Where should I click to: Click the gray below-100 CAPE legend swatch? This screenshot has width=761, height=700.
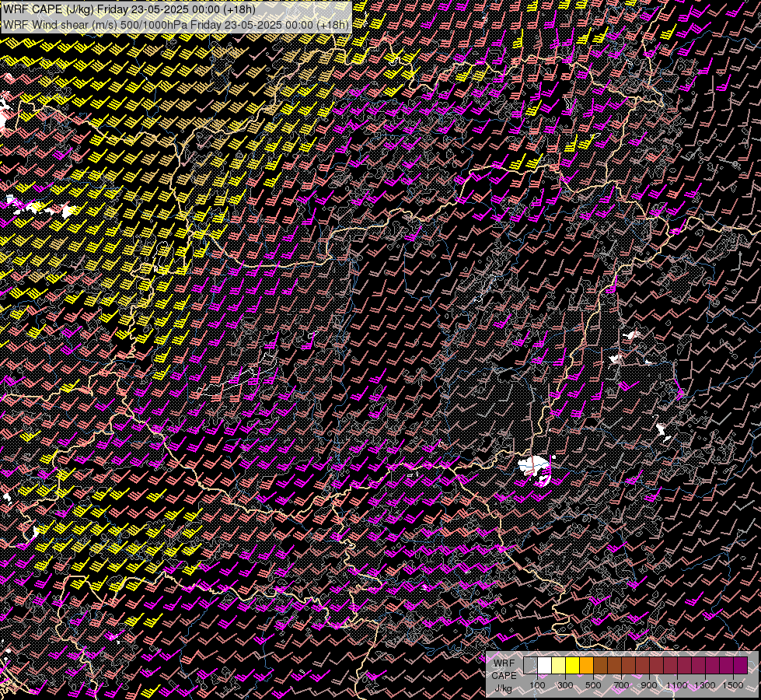click(530, 665)
